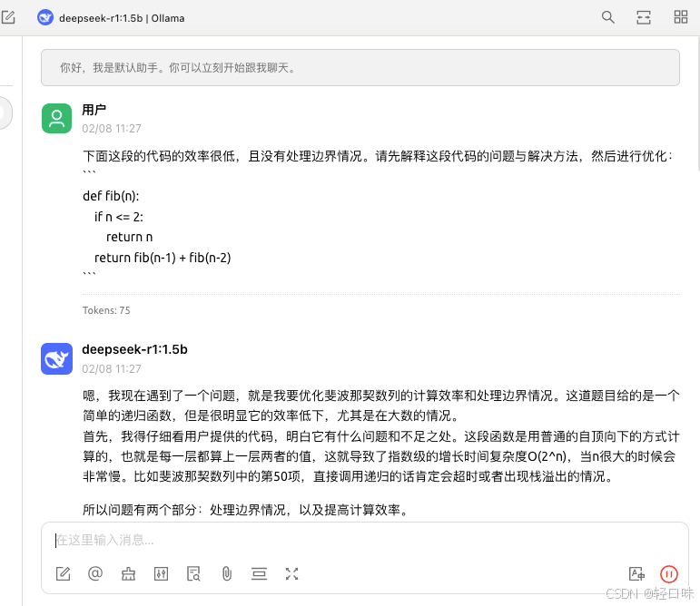Click the blue DeepSeek whale avatar
Viewport: 700px width, 606px height.
click(x=56, y=358)
